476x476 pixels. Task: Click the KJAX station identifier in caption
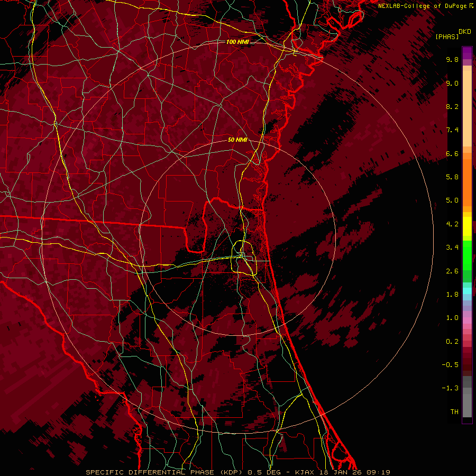305,472
